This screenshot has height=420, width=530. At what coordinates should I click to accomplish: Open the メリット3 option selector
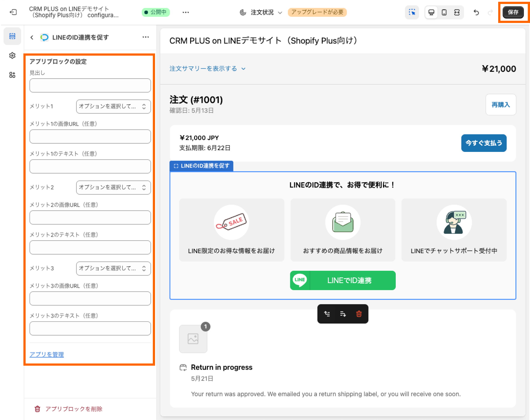tap(113, 268)
